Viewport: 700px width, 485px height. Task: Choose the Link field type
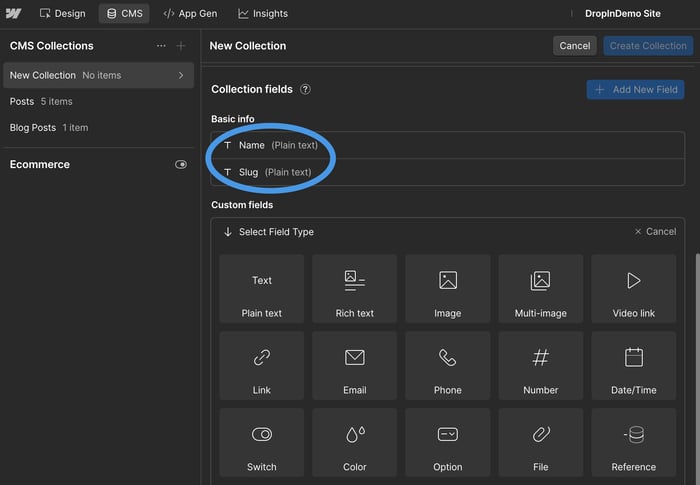point(262,366)
